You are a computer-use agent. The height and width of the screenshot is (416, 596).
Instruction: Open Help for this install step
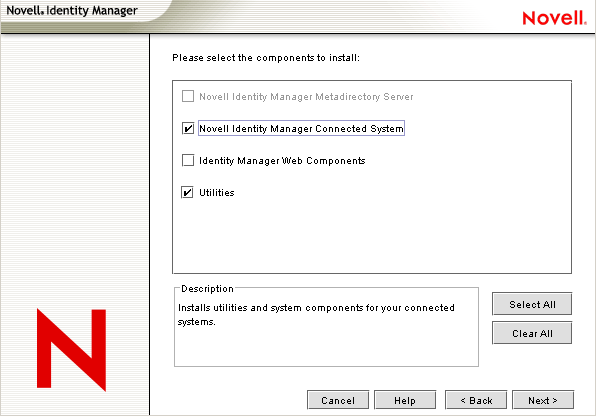pos(405,400)
